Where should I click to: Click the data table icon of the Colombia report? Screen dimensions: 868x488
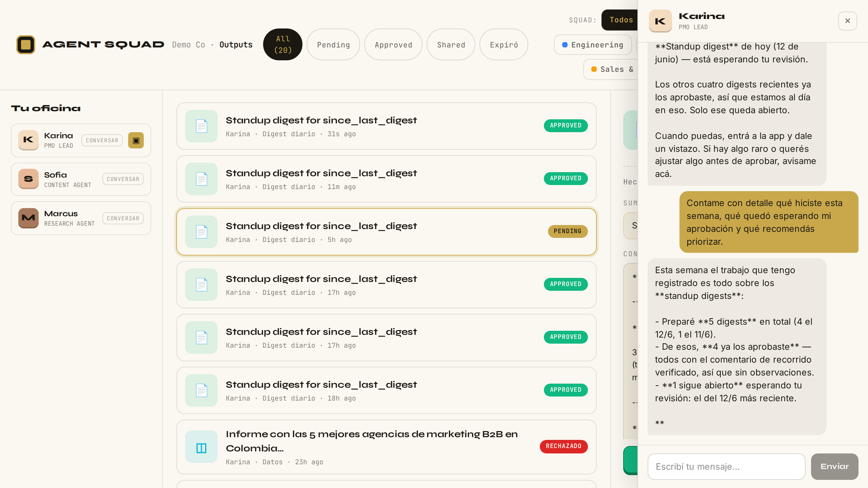[x=201, y=447]
